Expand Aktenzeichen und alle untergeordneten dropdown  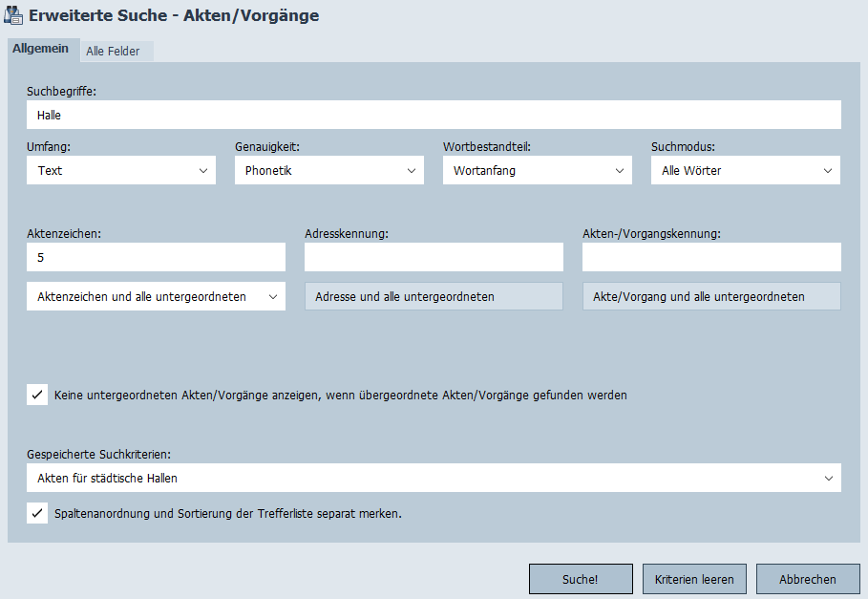(156, 296)
